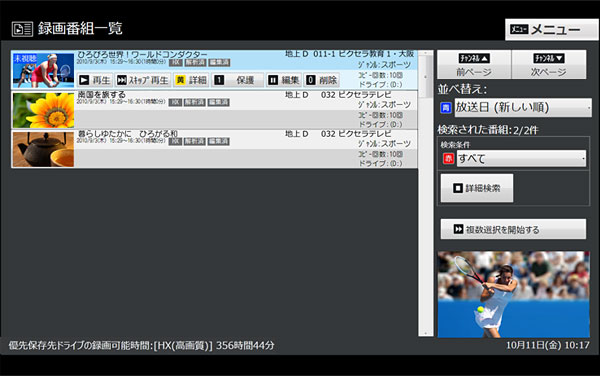Open the メニュー menu button
The image size is (600, 376).
click(x=551, y=29)
